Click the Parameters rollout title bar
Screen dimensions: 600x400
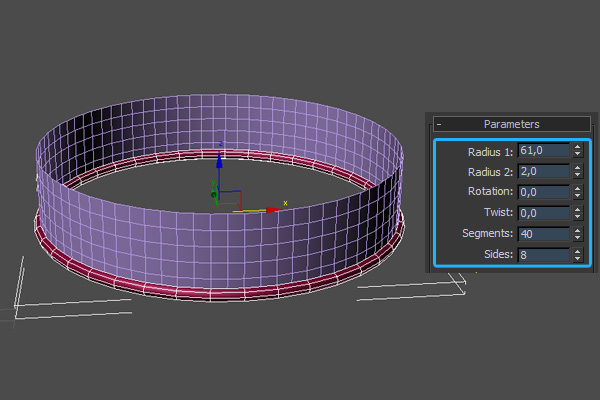click(511, 124)
